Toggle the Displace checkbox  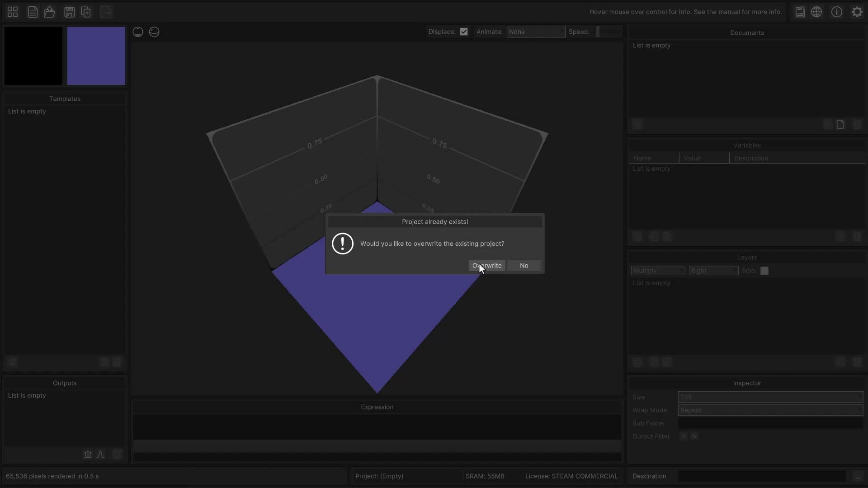pos(463,32)
